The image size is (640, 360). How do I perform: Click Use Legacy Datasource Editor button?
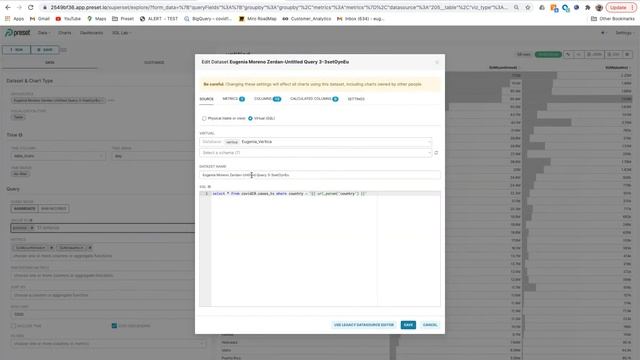tap(364, 325)
